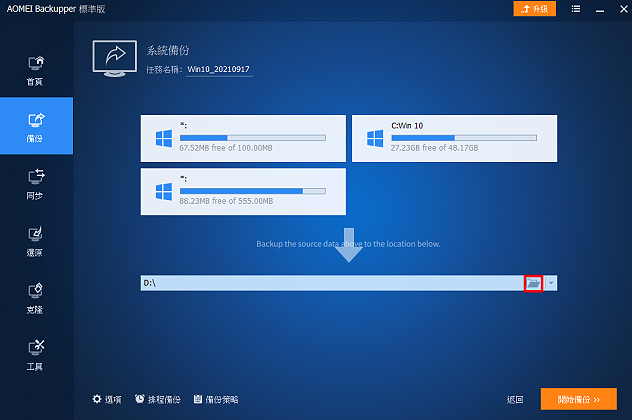Open 備份策略 backup scheme settings
632x420 pixels.
216,399
